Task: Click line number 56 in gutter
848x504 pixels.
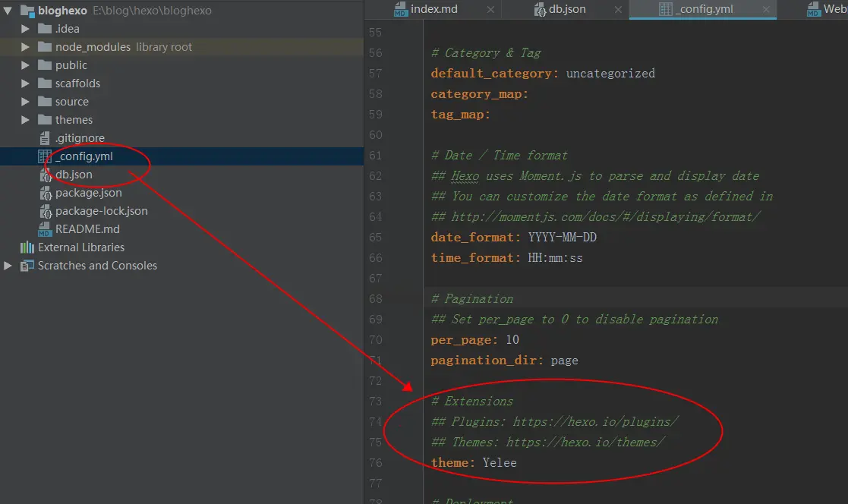Action: [375, 53]
